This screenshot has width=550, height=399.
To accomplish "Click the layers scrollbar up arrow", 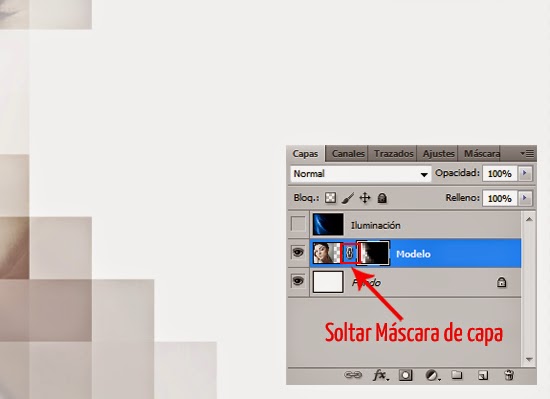I will [529, 219].
